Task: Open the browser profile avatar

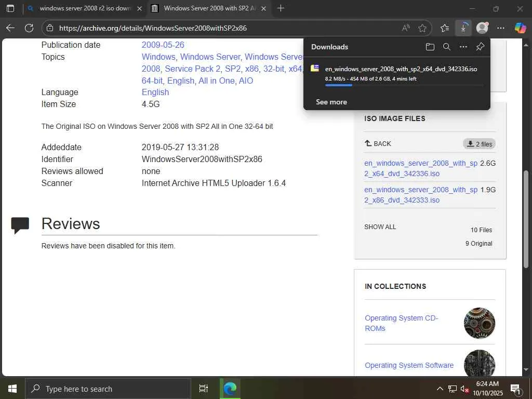Action: coord(482,28)
